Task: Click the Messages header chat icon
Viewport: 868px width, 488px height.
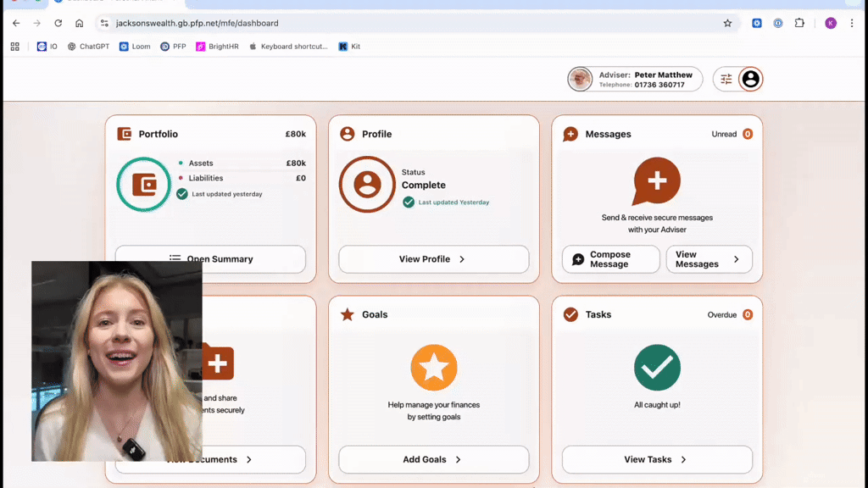Action: point(570,134)
